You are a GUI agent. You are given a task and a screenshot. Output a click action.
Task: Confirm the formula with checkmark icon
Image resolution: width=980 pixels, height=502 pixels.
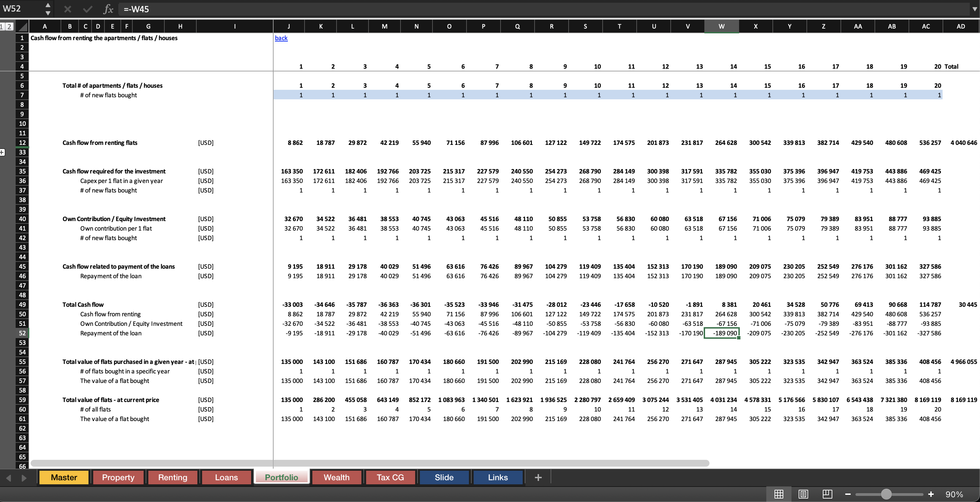[87, 9]
